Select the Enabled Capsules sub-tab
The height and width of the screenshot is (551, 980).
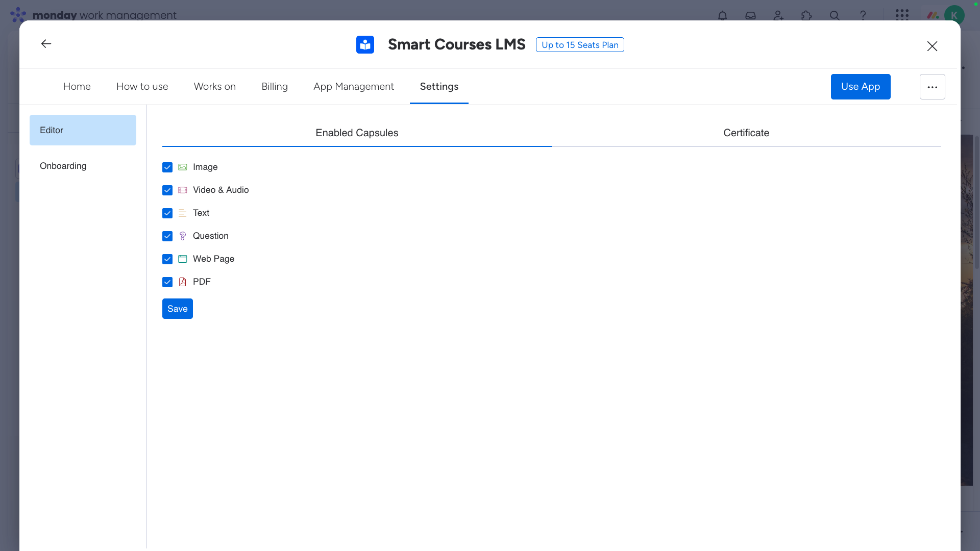point(357,133)
